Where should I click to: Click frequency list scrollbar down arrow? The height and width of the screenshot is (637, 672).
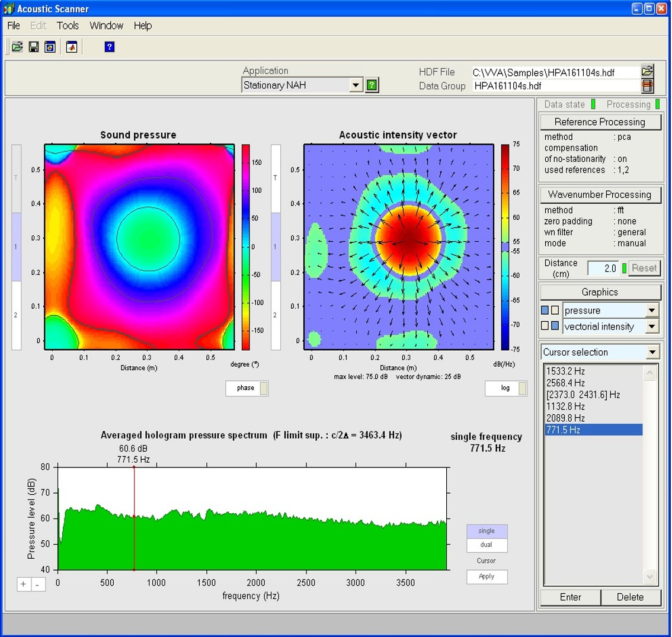[649, 577]
